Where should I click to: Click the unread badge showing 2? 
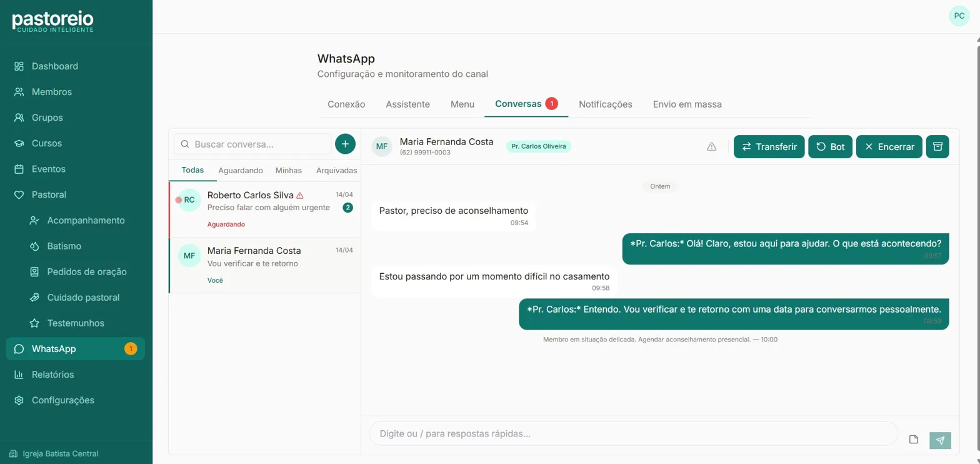(347, 208)
